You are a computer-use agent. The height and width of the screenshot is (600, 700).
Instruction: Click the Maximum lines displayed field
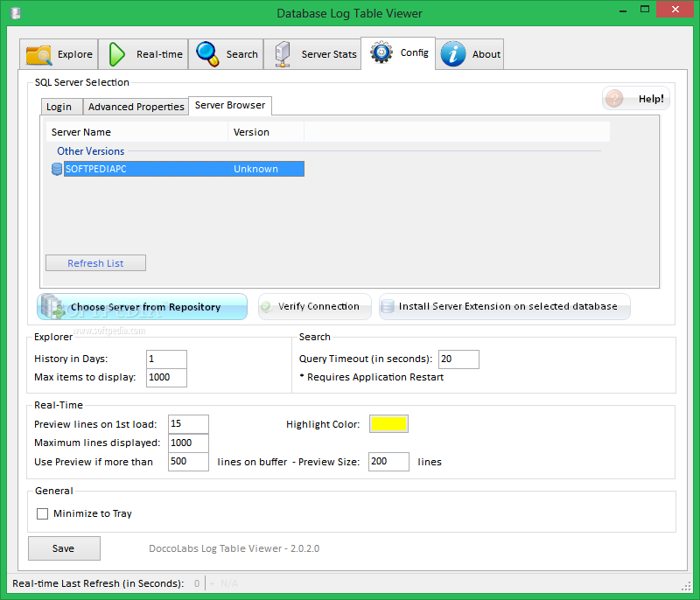(188, 443)
